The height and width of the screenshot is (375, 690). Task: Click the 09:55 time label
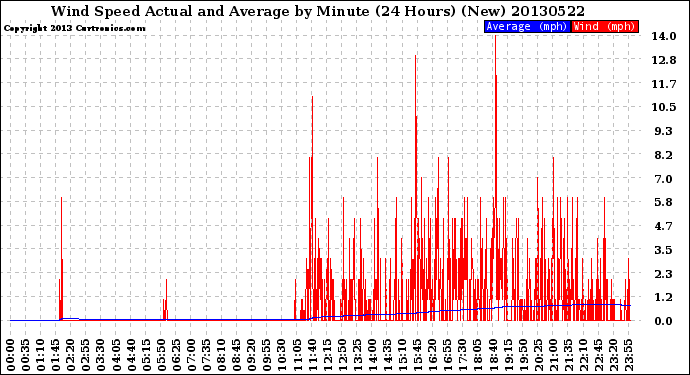pos(267,355)
